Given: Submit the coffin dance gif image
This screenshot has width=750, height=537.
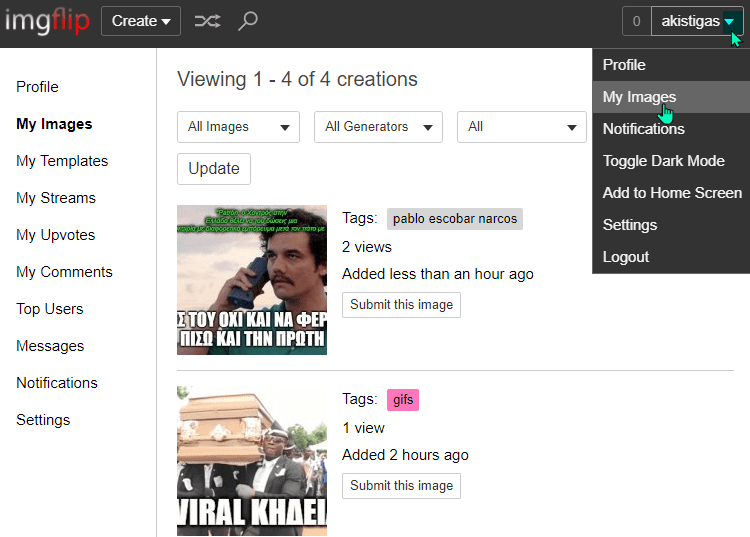Looking at the screenshot, I should pos(401,486).
